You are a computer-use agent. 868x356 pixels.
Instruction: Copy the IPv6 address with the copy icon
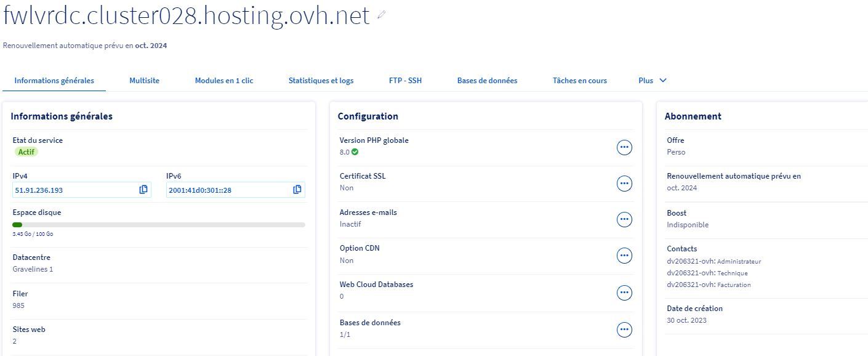[x=297, y=190]
